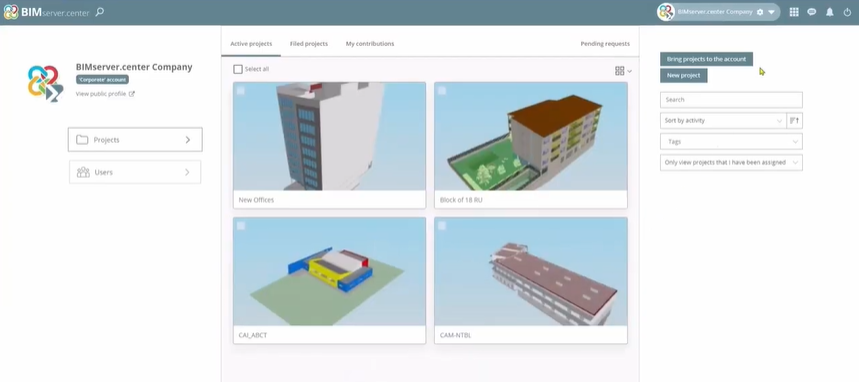This screenshot has height=382, width=859.
Task: Open the CAM-NTBL project thumbnail
Action: (531, 271)
